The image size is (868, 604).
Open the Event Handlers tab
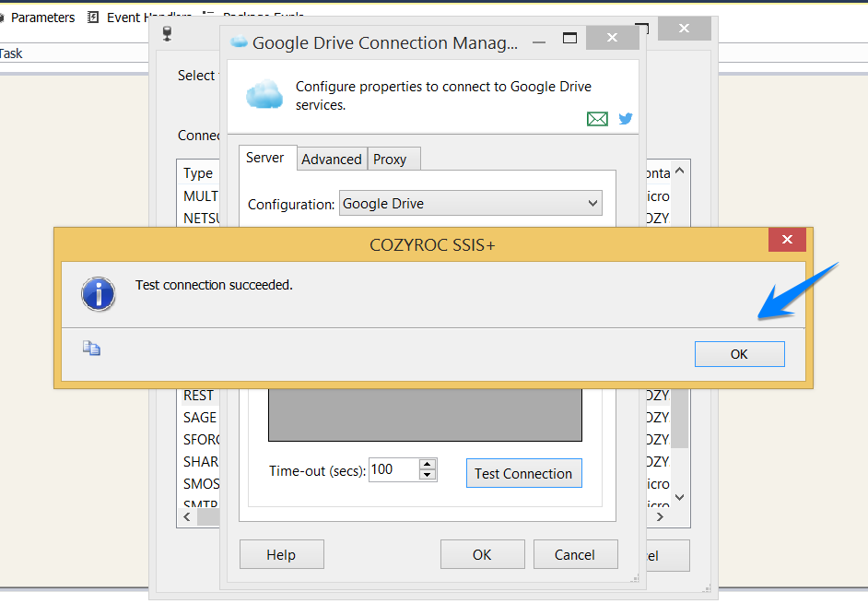149,18
